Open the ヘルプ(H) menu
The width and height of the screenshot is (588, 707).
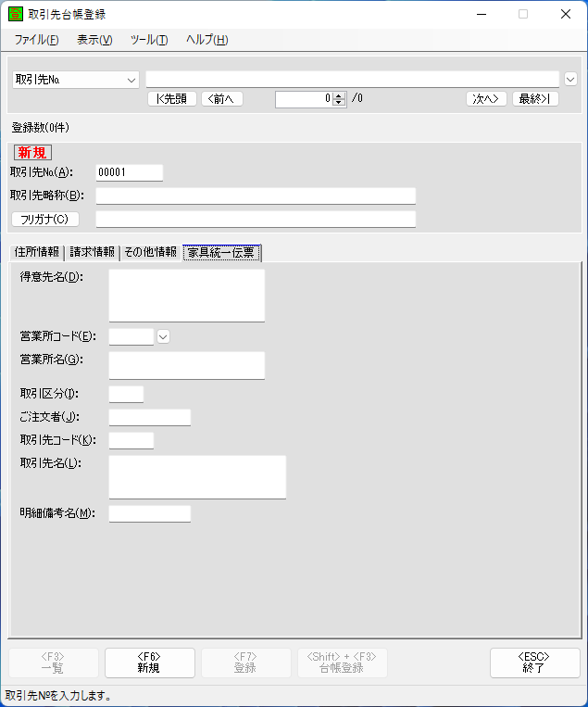click(207, 40)
